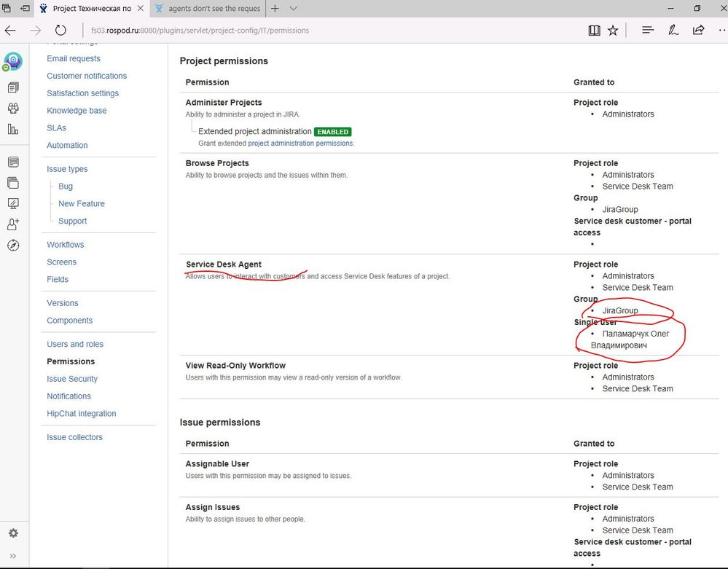Open Customer notifications settings
Screen dimensions: 728x569
[x=87, y=76]
